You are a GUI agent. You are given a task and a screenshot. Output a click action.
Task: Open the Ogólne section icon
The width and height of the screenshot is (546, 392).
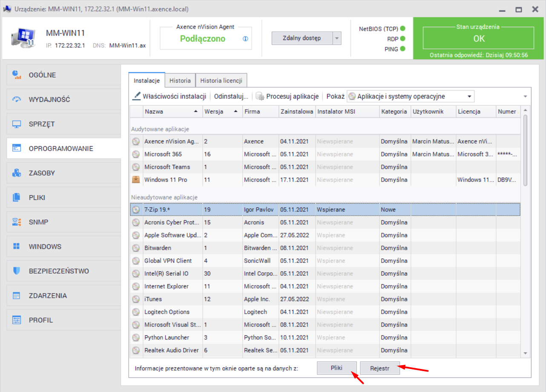tap(17, 75)
